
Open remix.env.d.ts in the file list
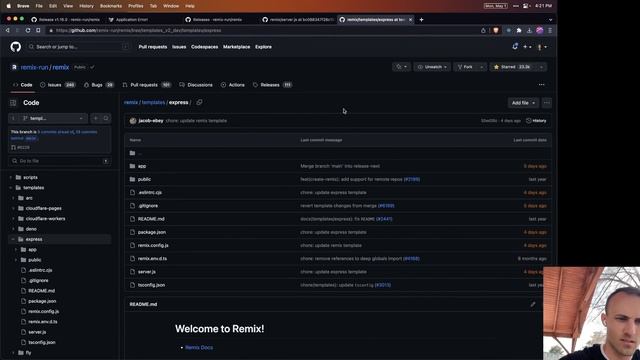pyautogui.click(x=152, y=258)
